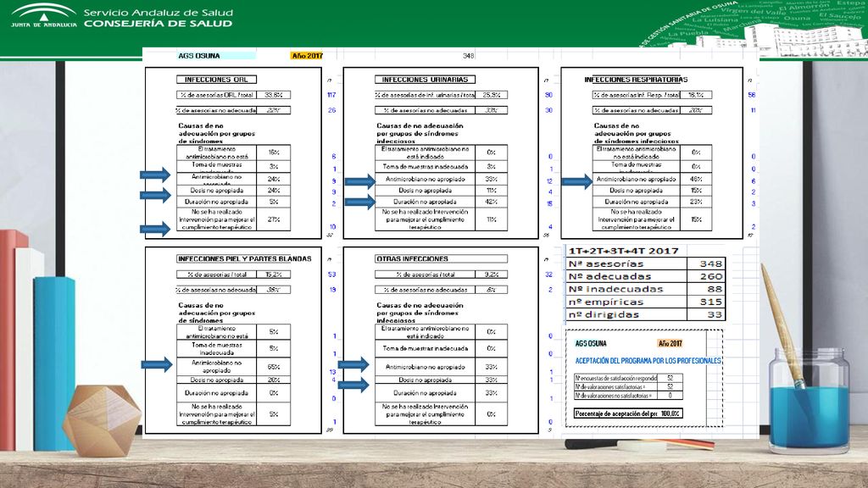Select the '9,2%' otras infecciones value
The height and width of the screenshot is (488, 868).
pyautogui.click(x=491, y=274)
